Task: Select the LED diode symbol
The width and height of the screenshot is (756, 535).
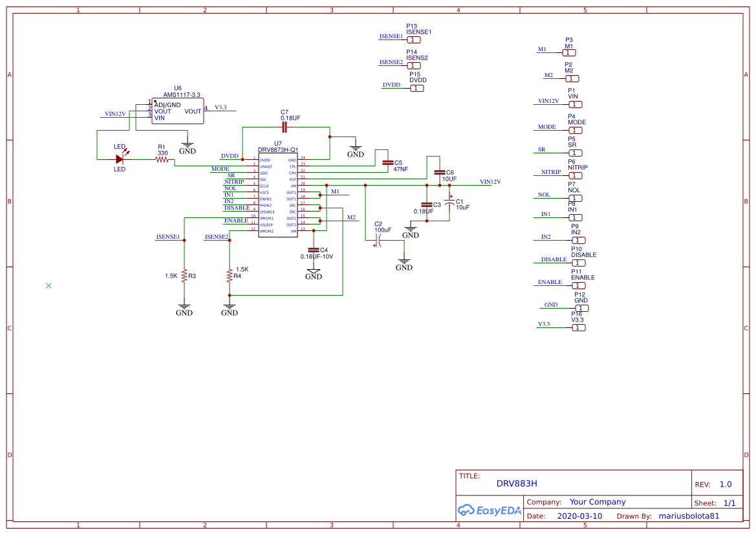Action: [120, 158]
